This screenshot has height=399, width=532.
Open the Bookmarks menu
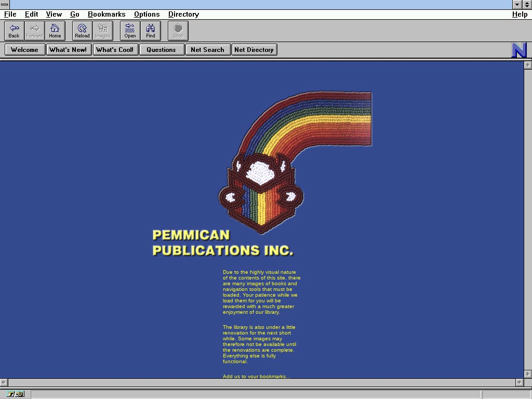107,15
